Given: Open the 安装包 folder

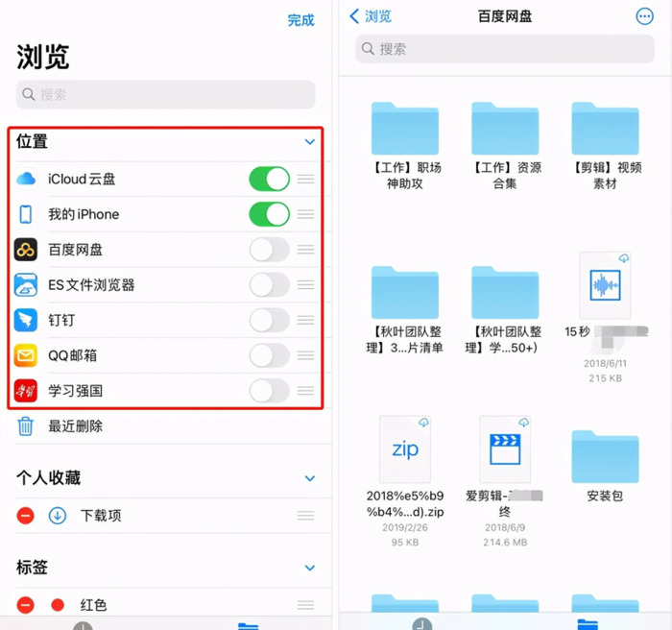Looking at the screenshot, I should click(605, 457).
